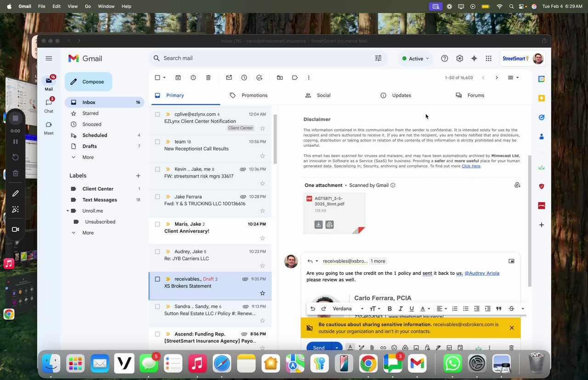Open Google Keep side panel
Screen dimensions: 588x380
coord(542,98)
